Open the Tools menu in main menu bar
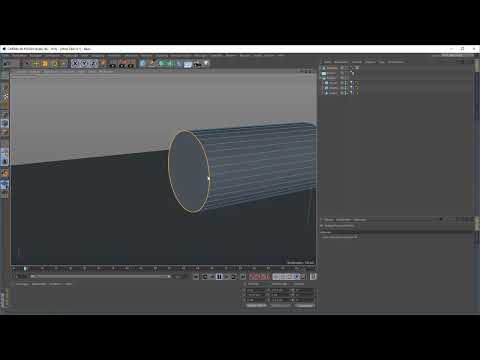 pos(70,56)
